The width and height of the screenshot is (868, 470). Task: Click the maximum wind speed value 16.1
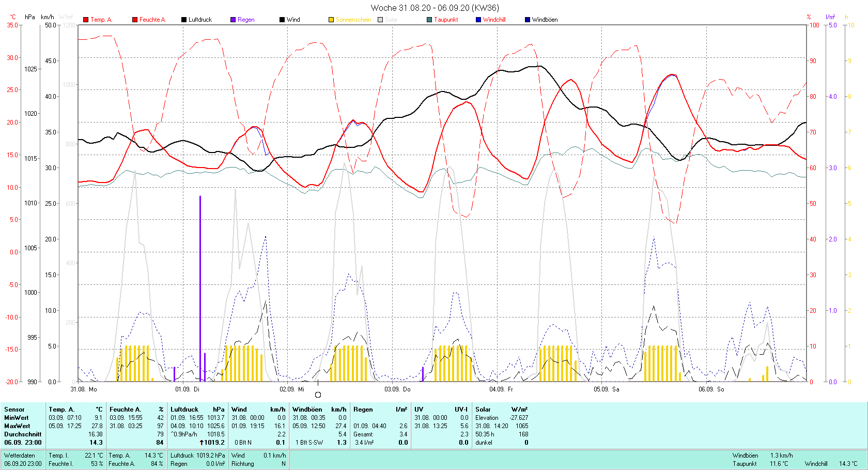280,426
